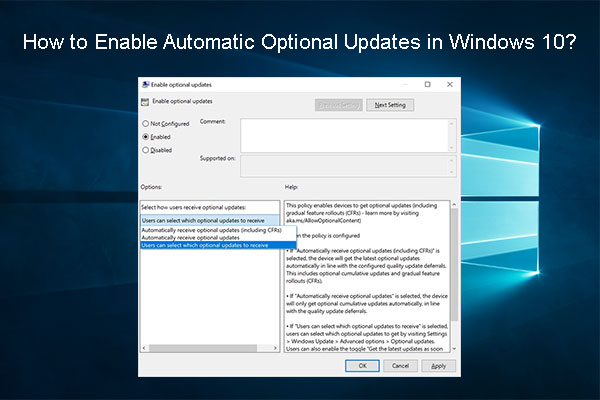
Task: Click the Cancel button
Action: (400, 366)
